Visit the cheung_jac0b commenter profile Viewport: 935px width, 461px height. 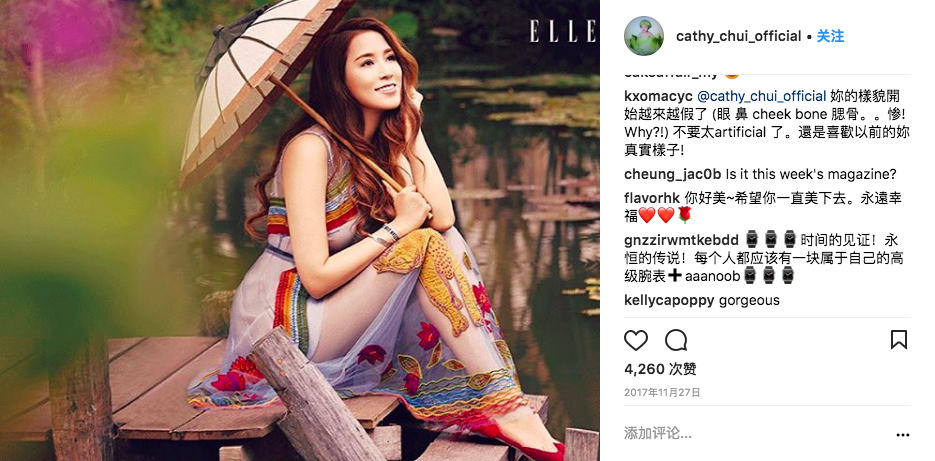pyautogui.click(x=673, y=175)
